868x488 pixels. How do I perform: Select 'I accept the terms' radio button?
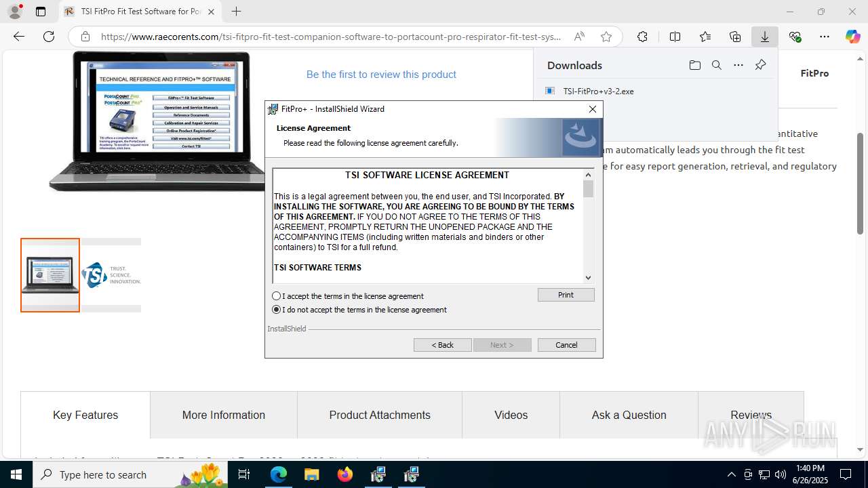click(x=276, y=296)
